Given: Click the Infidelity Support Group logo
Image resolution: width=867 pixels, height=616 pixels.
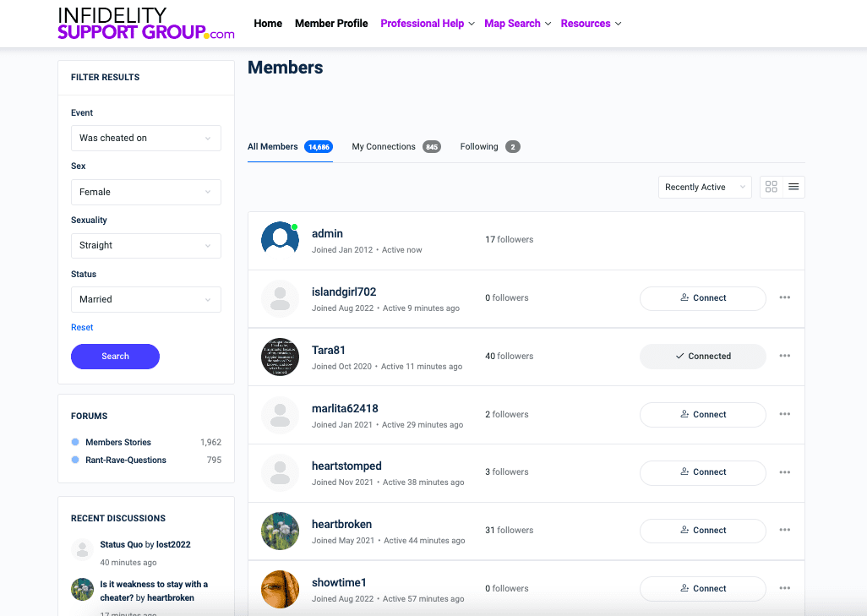Looking at the screenshot, I should [x=146, y=23].
